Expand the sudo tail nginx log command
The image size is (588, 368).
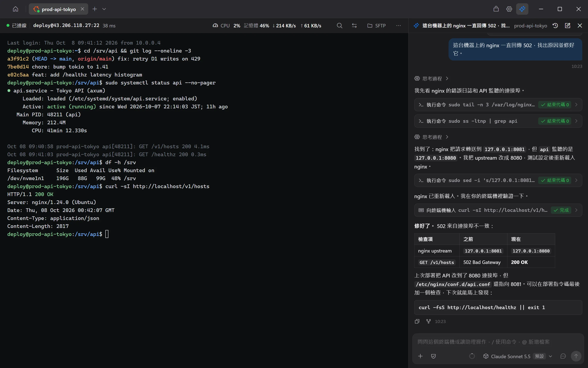click(498, 105)
